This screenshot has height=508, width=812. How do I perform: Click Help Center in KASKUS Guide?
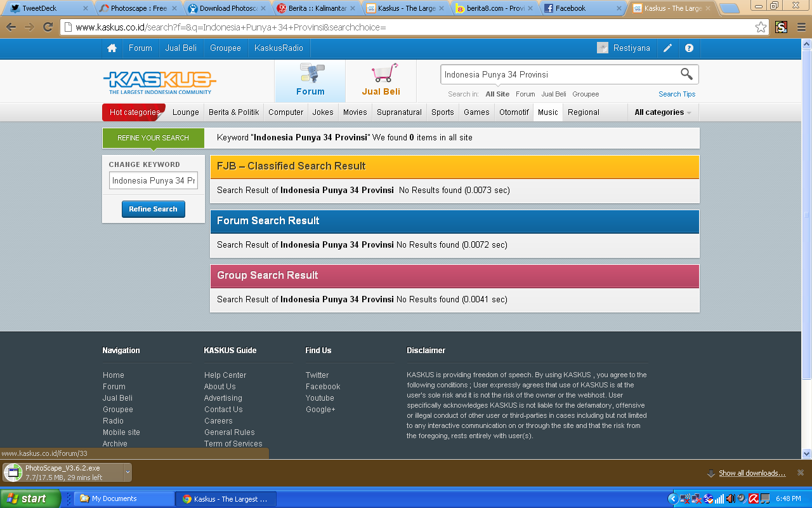pyautogui.click(x=225, y=375)
